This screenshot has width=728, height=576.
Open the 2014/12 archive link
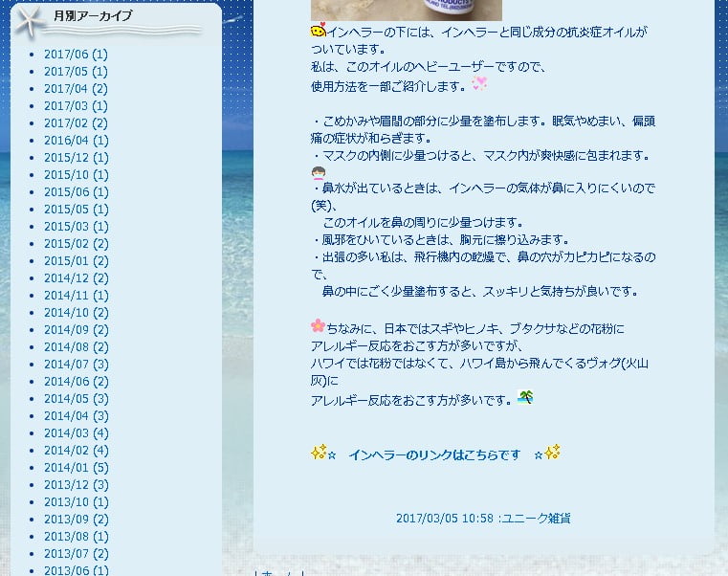tap(77, 277)
